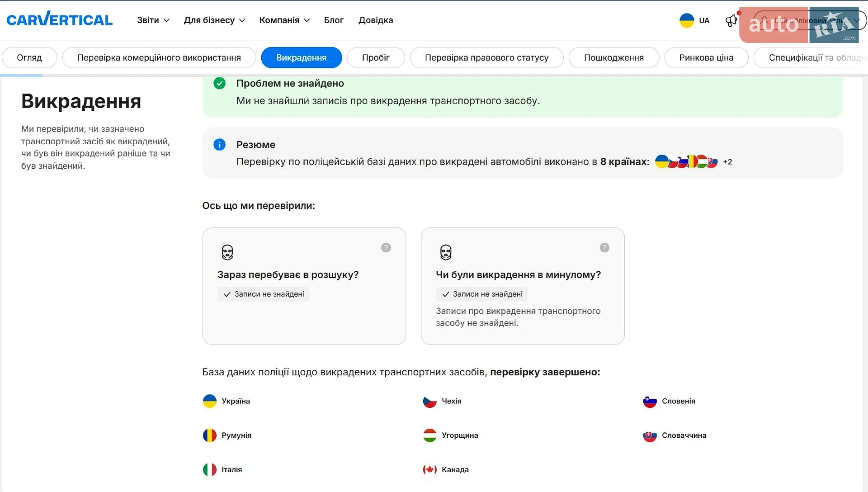The image size is (868, 492).
Task: Switch to the Пробіг tab
Action: click(x=376, y=57)
